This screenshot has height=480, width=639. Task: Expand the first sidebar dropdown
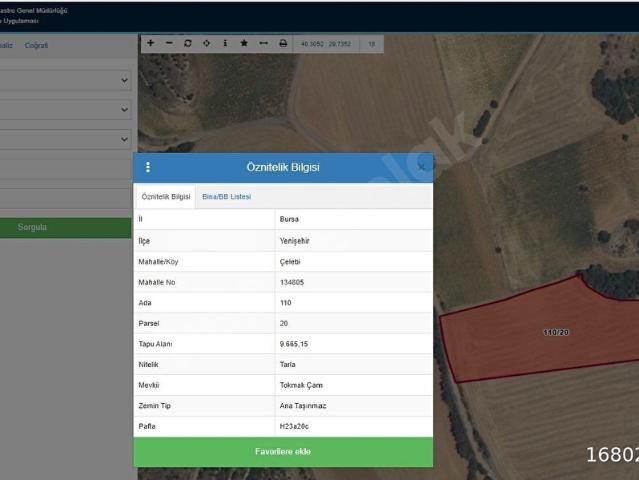[x=65, y=80]
